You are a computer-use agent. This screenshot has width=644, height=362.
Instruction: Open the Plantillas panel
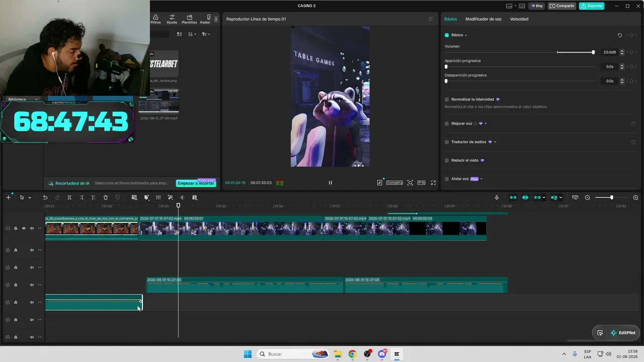coord(189,19)
